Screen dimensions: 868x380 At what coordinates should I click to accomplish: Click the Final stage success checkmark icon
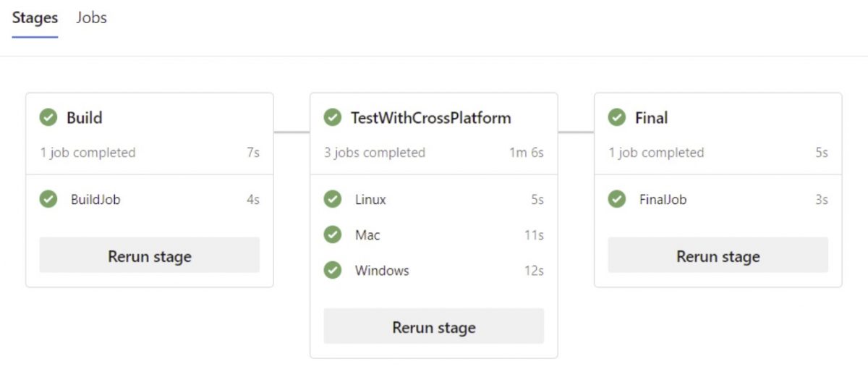[617, 117]
